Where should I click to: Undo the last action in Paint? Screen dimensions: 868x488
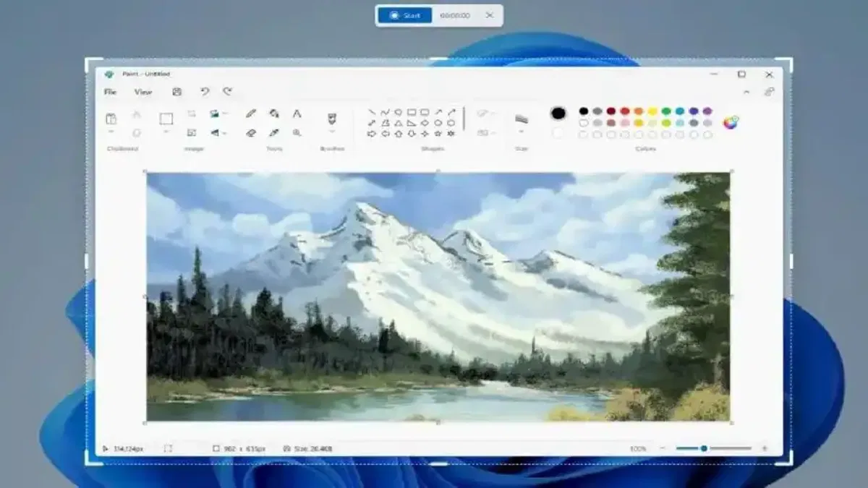click(x=205, y=92)
